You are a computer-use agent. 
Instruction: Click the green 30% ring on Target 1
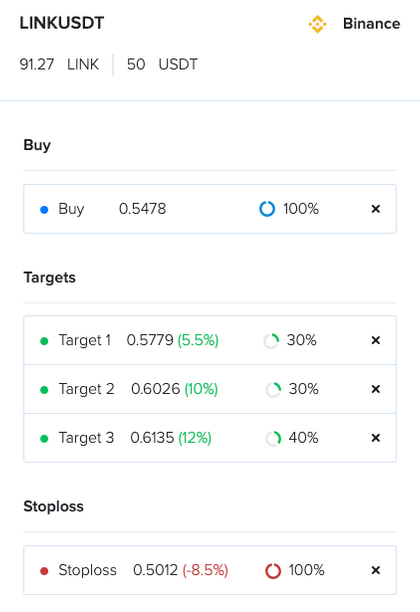(271, 341)
